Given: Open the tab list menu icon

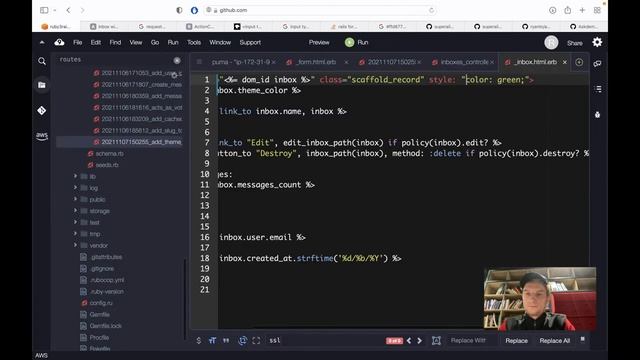Looking at the screenshot, I should pyautogui.click(x=199, y=62).
